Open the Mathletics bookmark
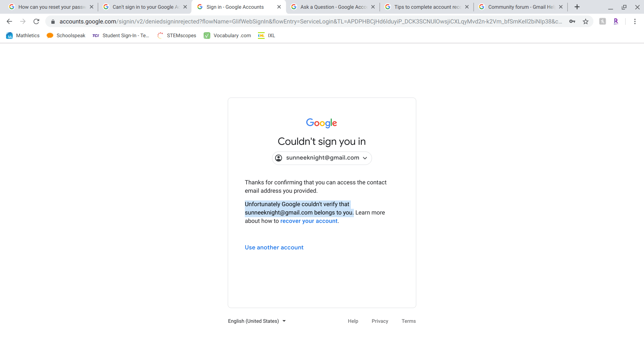 (x=23, y=36)
